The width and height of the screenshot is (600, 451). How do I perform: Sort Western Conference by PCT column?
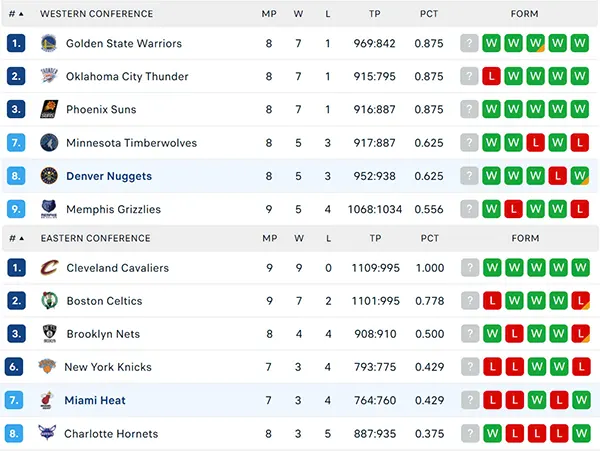pos(429,14)
